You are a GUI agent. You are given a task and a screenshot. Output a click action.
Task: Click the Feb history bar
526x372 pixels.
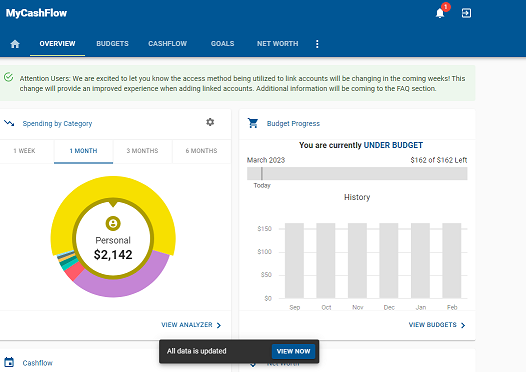point(452,261)
